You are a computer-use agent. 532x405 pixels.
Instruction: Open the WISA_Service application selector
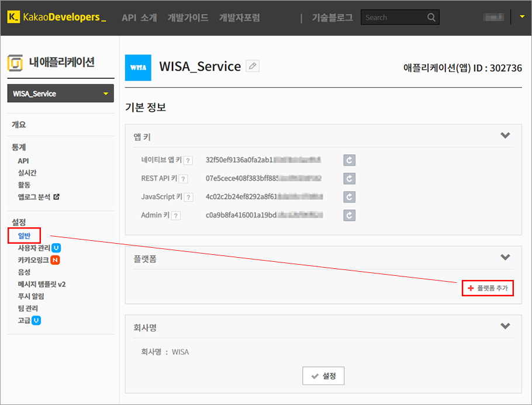pyautogui.click(x=61, y=94)
